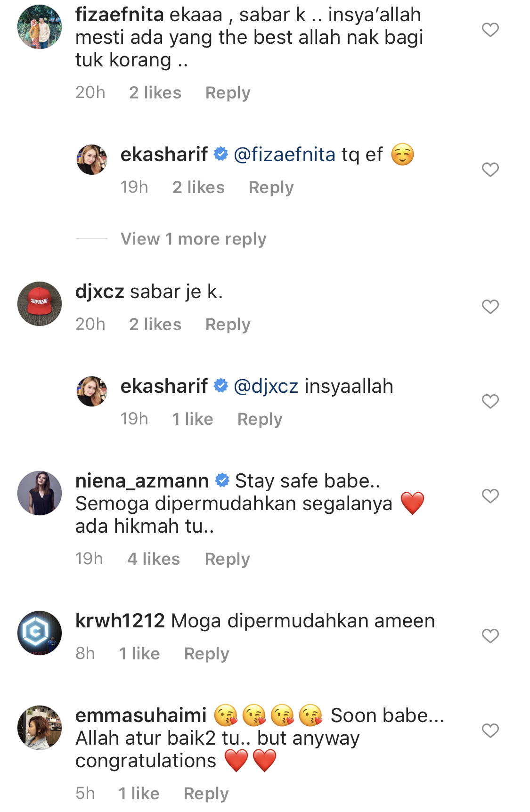
Task: Open ekasharif's avatar in first reply
Action: pos(92,160)
